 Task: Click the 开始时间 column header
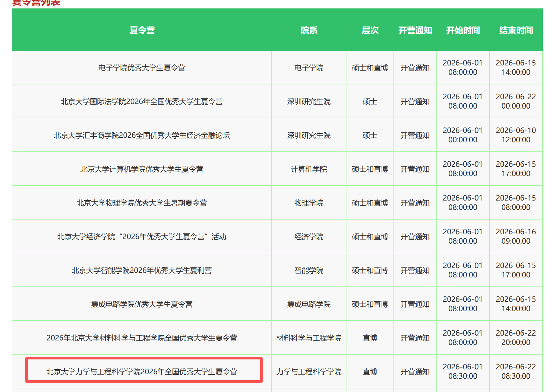(463, 30)
